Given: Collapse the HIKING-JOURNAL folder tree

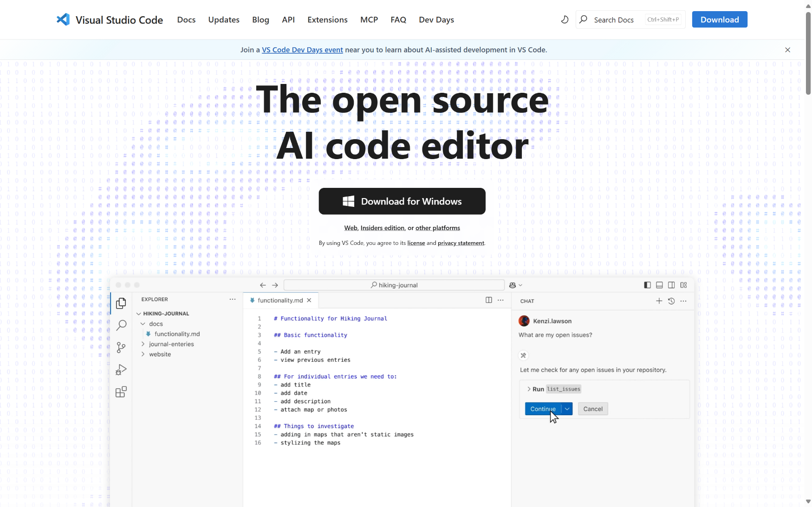Looking at the screenshot, I should point(139,314).
